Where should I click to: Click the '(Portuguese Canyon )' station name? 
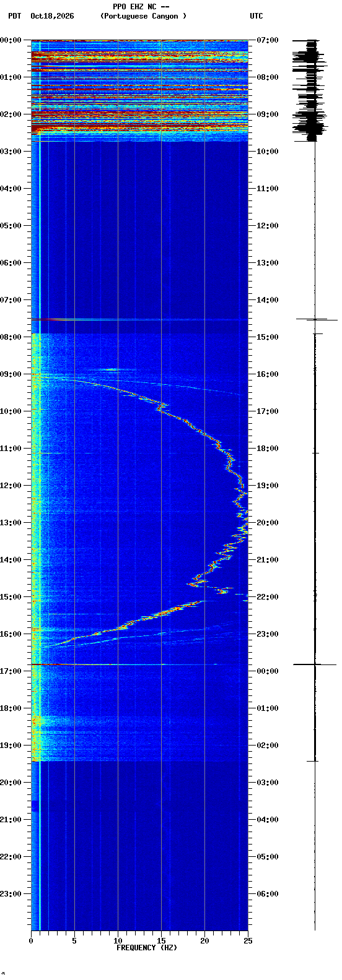143,16
